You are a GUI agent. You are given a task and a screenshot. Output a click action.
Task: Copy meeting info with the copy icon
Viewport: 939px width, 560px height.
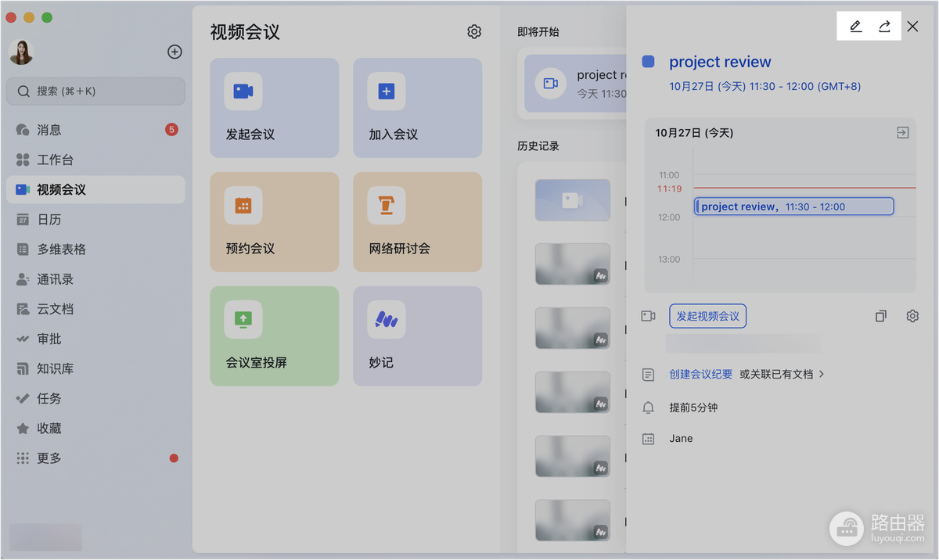point(881,316)
